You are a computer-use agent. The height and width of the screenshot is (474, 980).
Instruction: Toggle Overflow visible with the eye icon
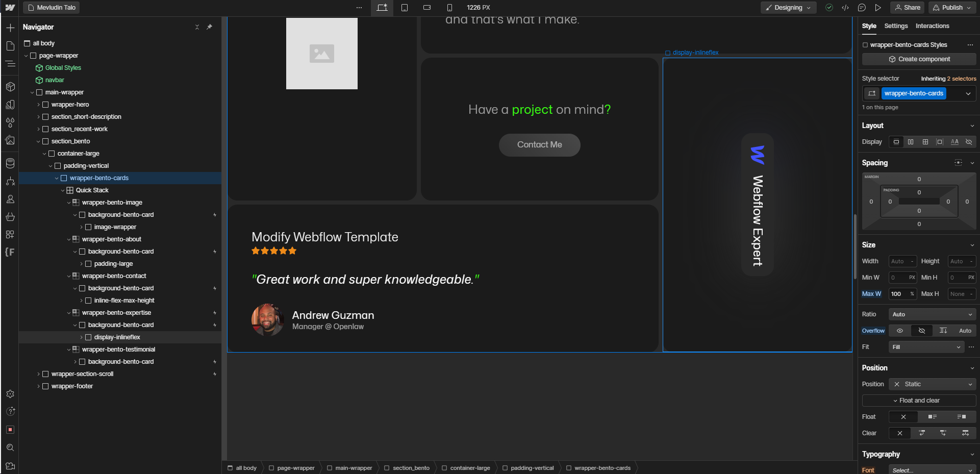coord(899,331)
